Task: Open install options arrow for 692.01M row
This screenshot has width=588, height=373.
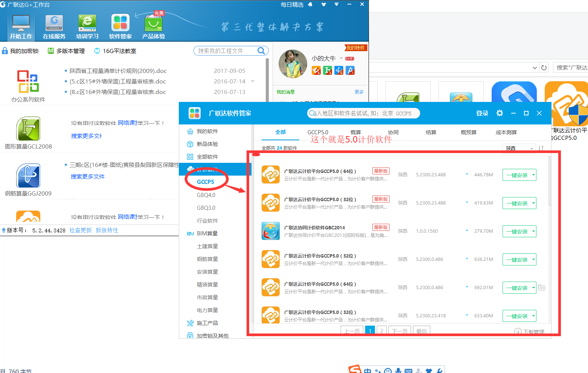Action: (533, 288)
